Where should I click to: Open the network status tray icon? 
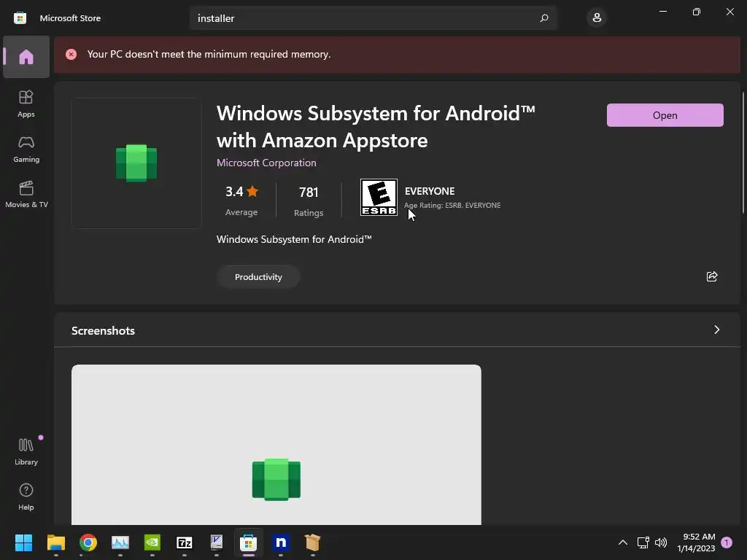pos(643,542)
